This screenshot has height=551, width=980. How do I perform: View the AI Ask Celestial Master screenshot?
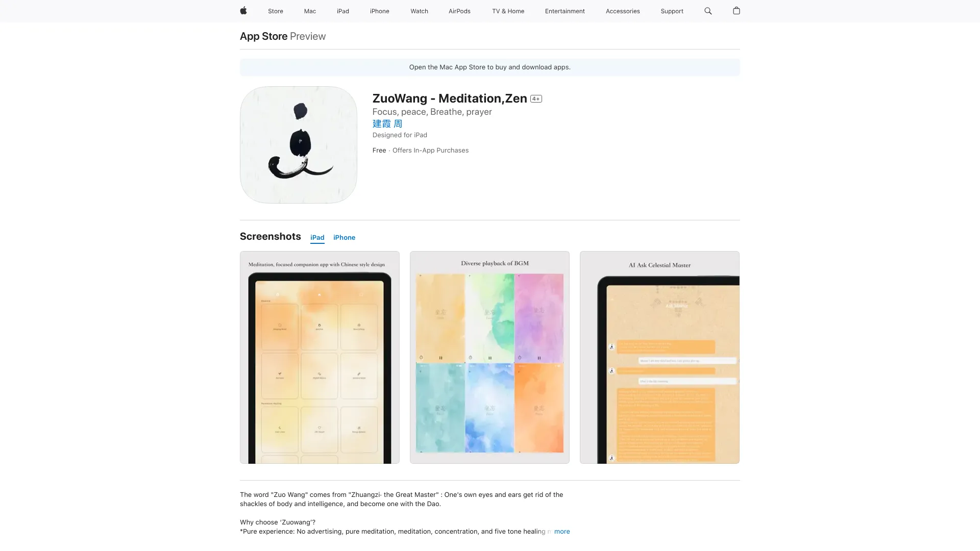pos(659,357)
